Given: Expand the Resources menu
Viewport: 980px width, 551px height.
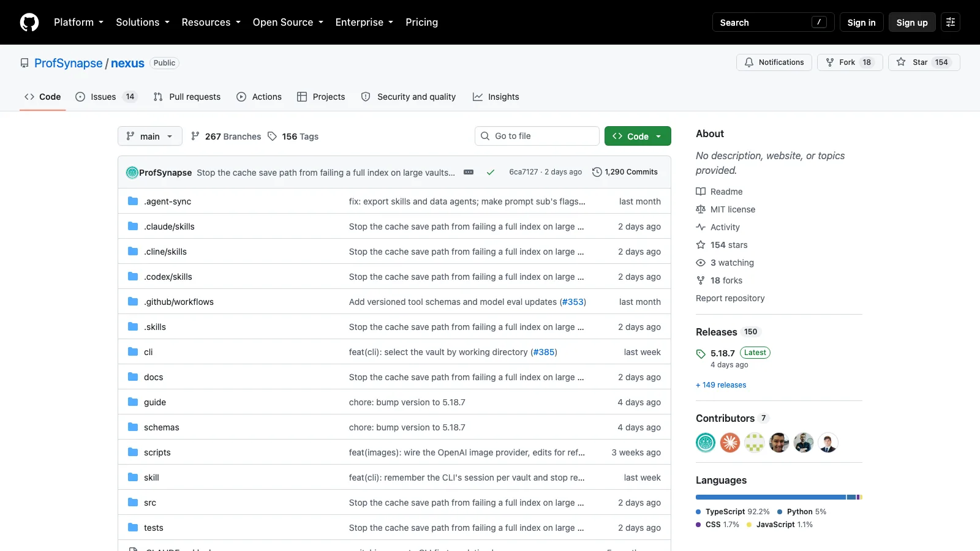Looking at the screenshot, I should (x=211, y=22).
